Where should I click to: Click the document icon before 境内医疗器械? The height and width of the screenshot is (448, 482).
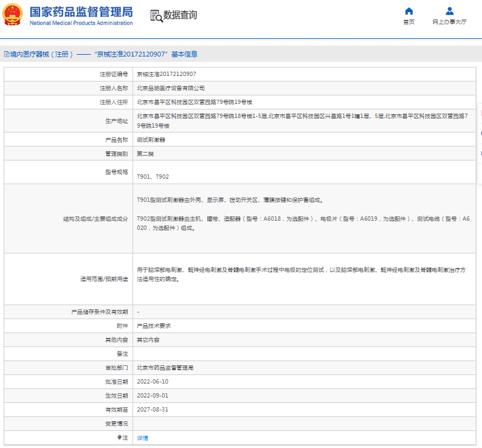6,54
